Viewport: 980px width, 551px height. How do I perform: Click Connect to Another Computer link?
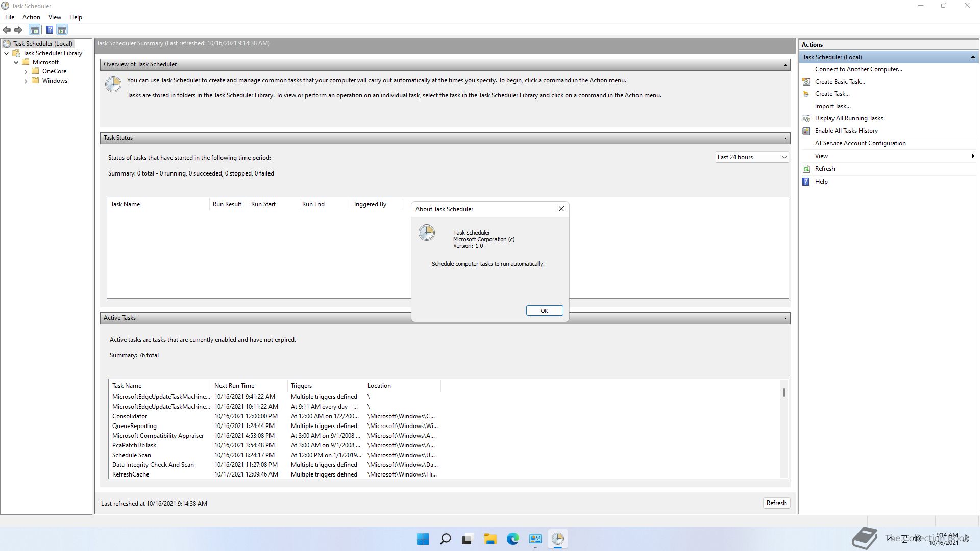coord(859,69)
